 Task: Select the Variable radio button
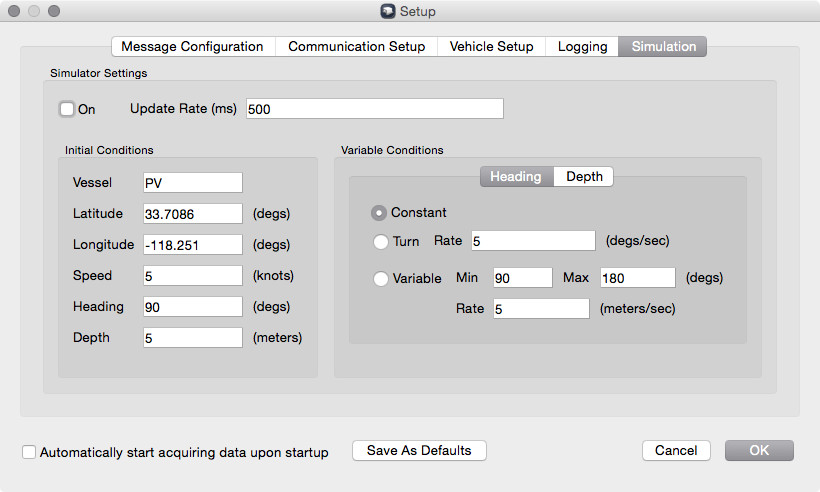point(380,279)
